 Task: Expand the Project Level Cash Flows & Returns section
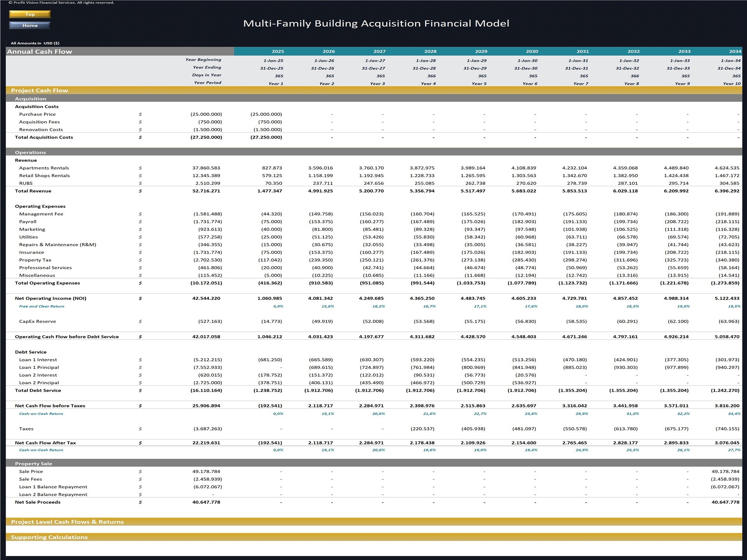pyautogui.click(x=374, y=522)
